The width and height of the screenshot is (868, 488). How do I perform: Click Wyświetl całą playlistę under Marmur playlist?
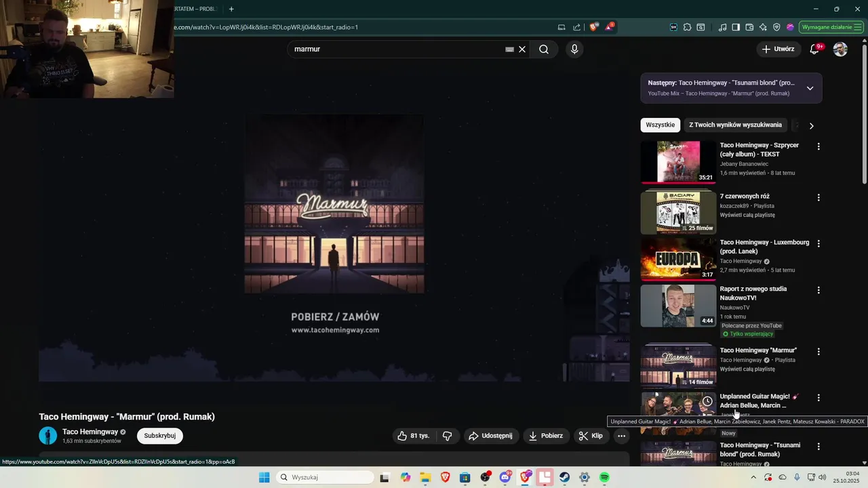(x=747, y=369)
